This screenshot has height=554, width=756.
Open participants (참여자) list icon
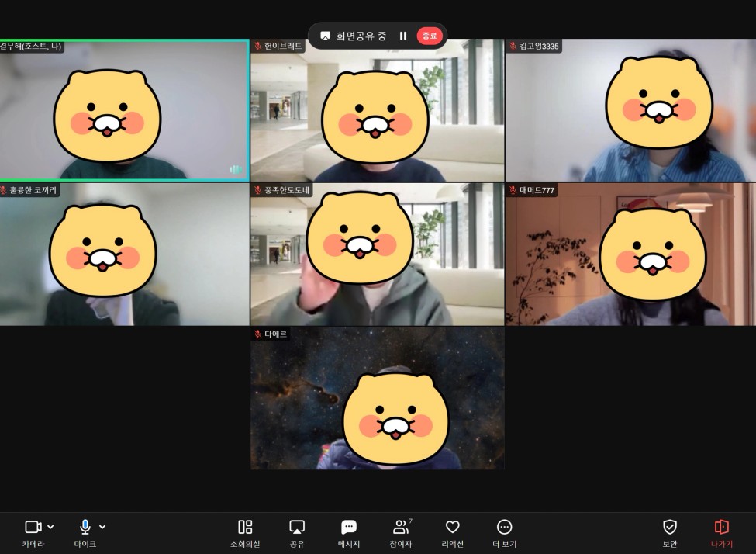coord(400,527)
